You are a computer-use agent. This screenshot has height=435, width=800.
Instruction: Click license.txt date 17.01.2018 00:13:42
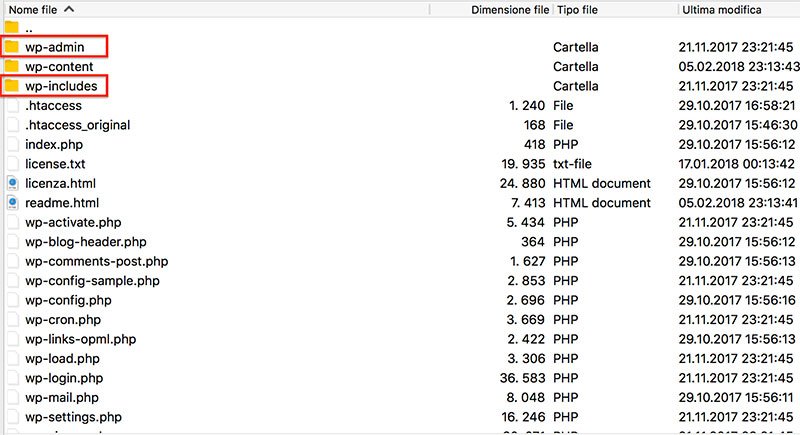[737, 164]
